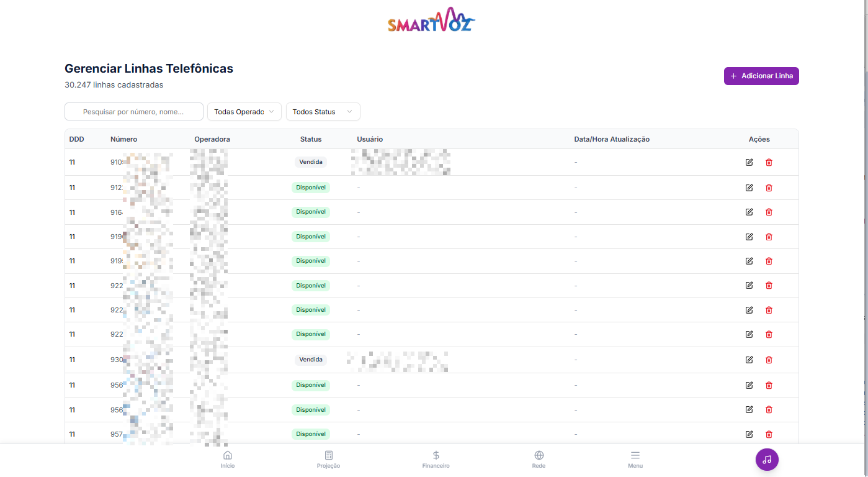Click the Adicionar Linha button

tap(761, 75)
